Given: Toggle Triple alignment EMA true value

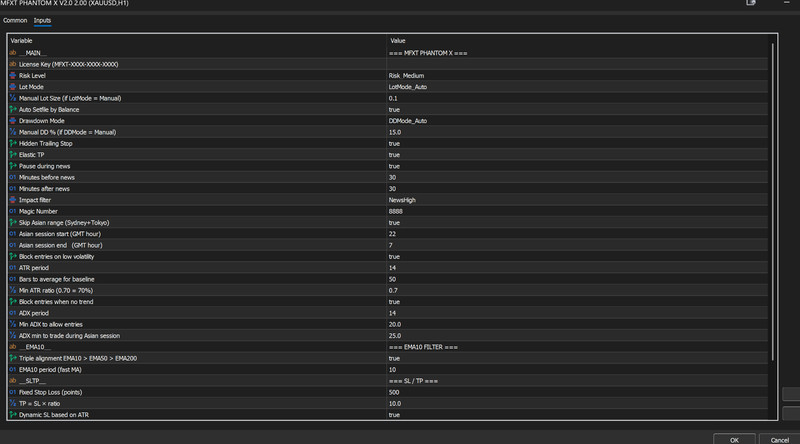Looking at the screenshot, I should pos(577,358).
